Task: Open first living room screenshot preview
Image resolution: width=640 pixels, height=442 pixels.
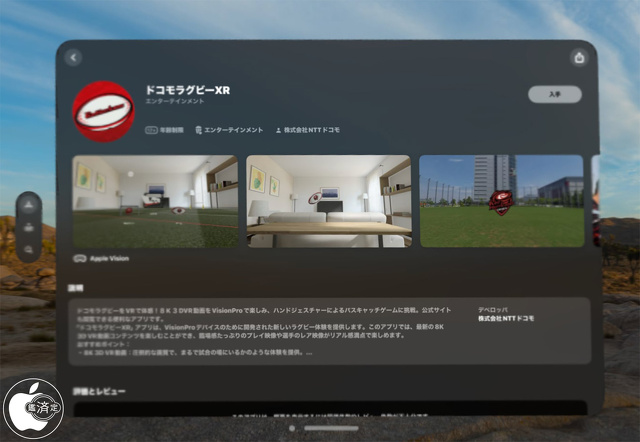Action: (x=155, y=201)
